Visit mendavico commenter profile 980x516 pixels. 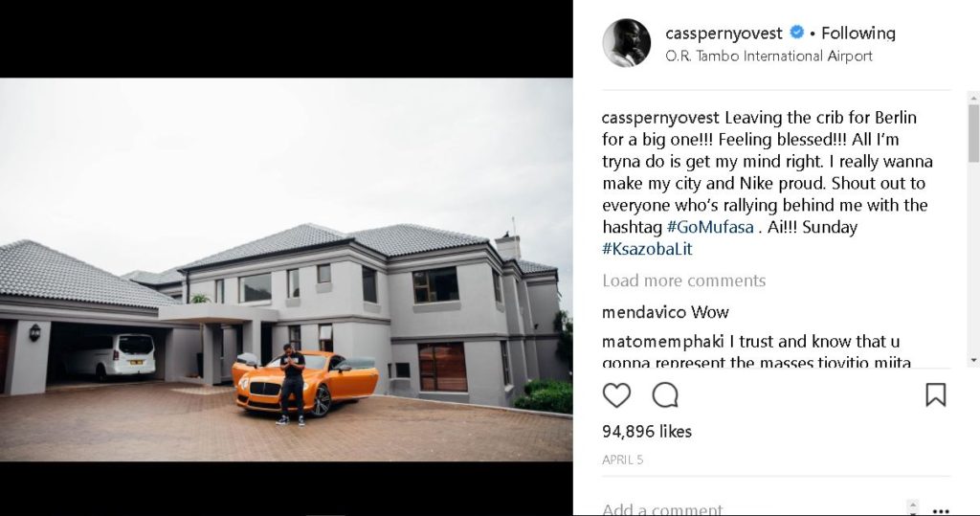coord(643,312)
